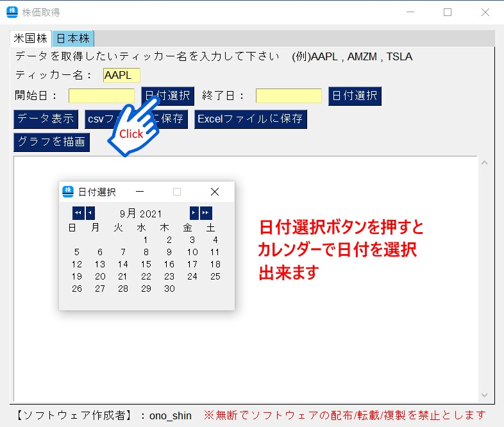Screen dimensions: 504x427
Task: Select day 21 in the calendar
Action: coord(122,276)
